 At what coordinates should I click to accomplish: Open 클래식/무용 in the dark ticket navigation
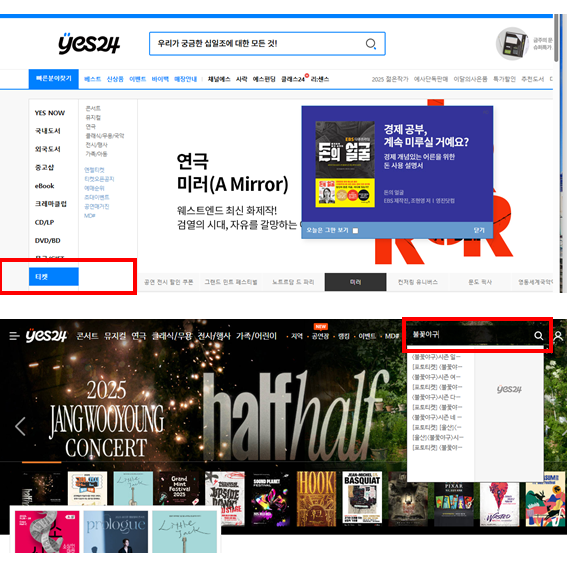click(172, 336)
